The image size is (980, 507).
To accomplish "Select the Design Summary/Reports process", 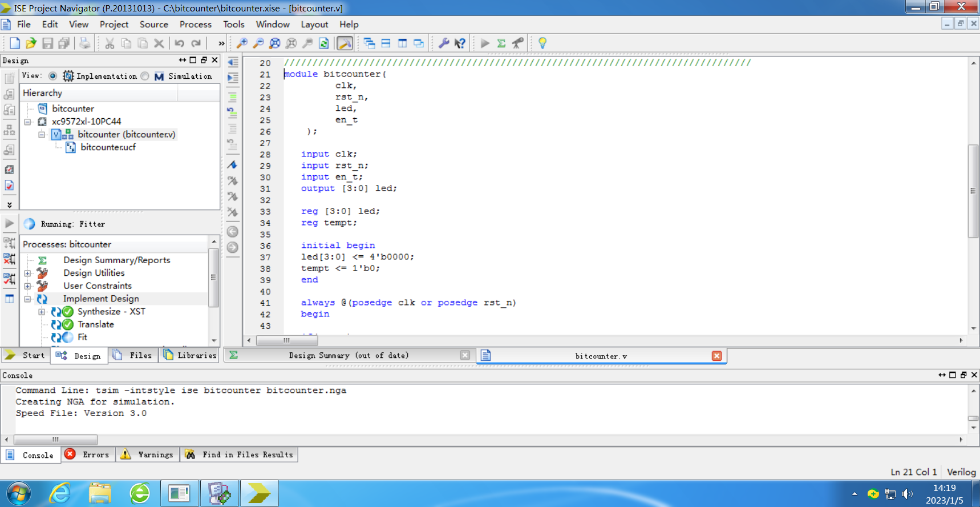I will [x=117, y=260].
